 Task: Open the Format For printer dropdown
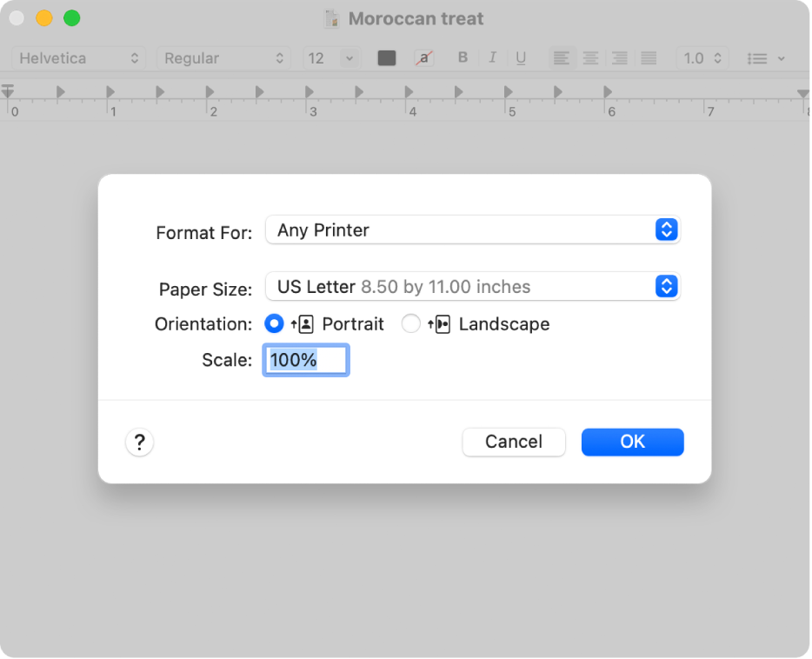(x=472, y=230)
